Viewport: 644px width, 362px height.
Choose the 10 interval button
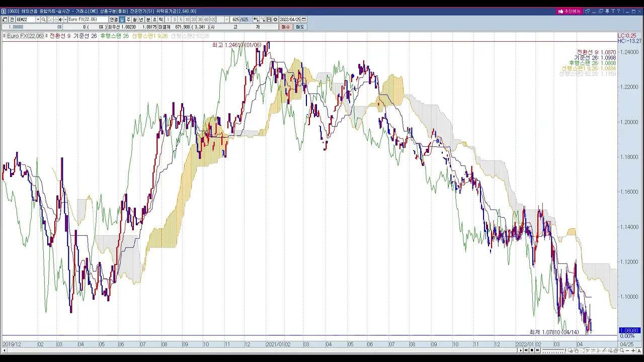point(187,20)
